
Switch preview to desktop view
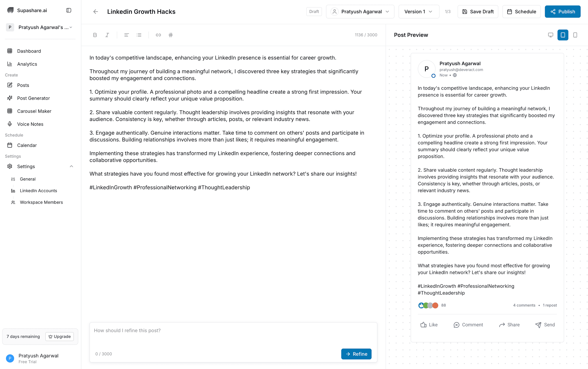pyautogui.click(x=550, y=35)
